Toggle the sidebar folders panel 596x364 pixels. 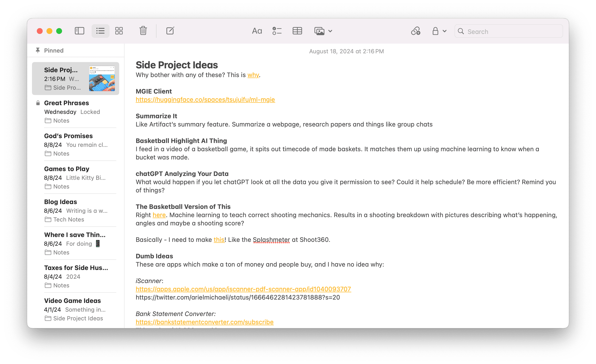click(79, 31)
